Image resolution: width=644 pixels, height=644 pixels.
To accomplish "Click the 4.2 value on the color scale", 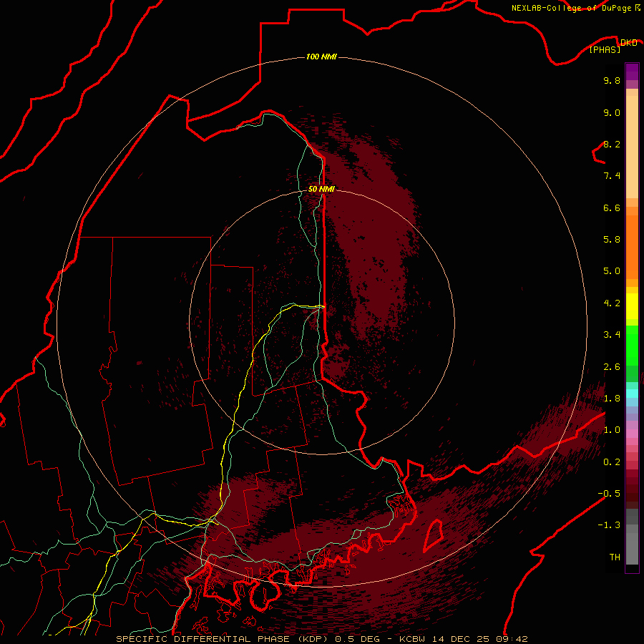I will pos(612,303).
